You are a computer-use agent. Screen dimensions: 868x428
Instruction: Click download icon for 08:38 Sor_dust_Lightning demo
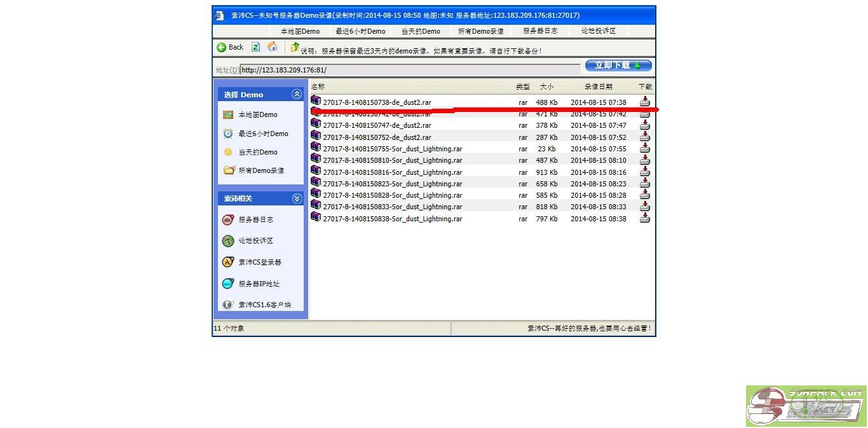(645, 218)
